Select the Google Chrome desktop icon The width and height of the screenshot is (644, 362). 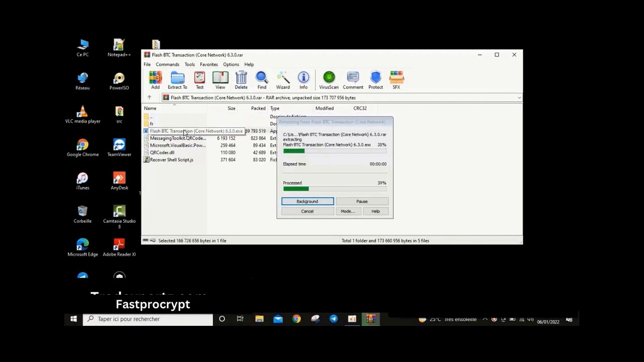(x=83, y=148)
